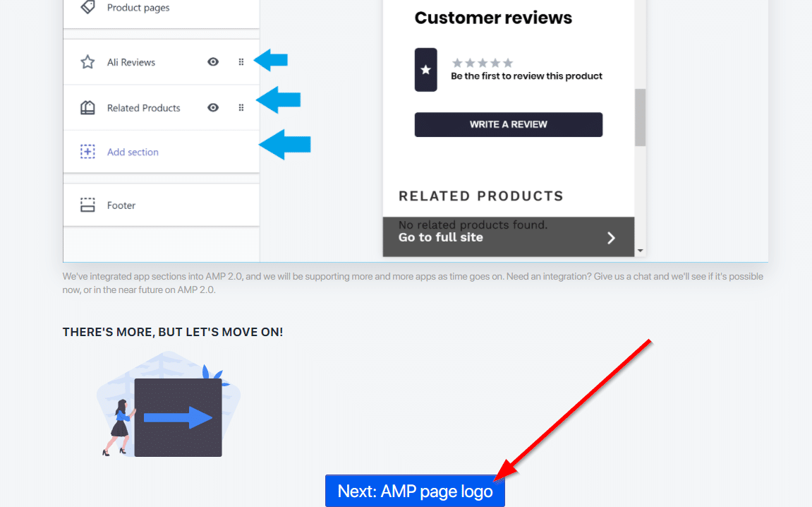The image size is (812, 507).
Task: Toggle visibility of Ali Reviews section
Action: 213,62
